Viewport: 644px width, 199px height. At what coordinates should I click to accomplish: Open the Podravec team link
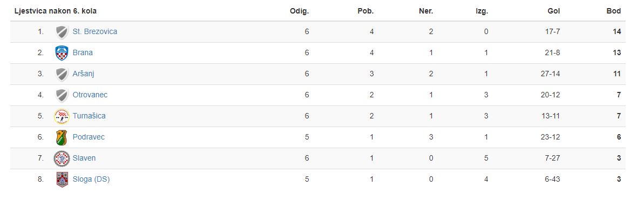(x=89, y=137)
